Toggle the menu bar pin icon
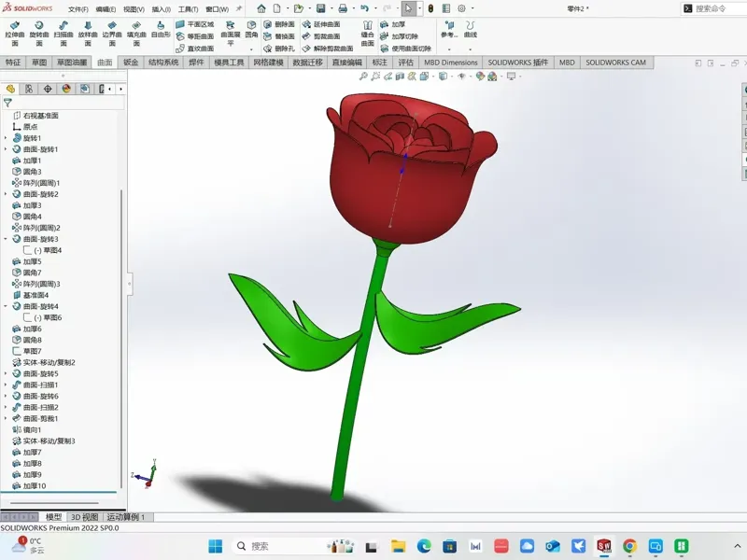Viewport: 747px width, 560px height. 239,8
